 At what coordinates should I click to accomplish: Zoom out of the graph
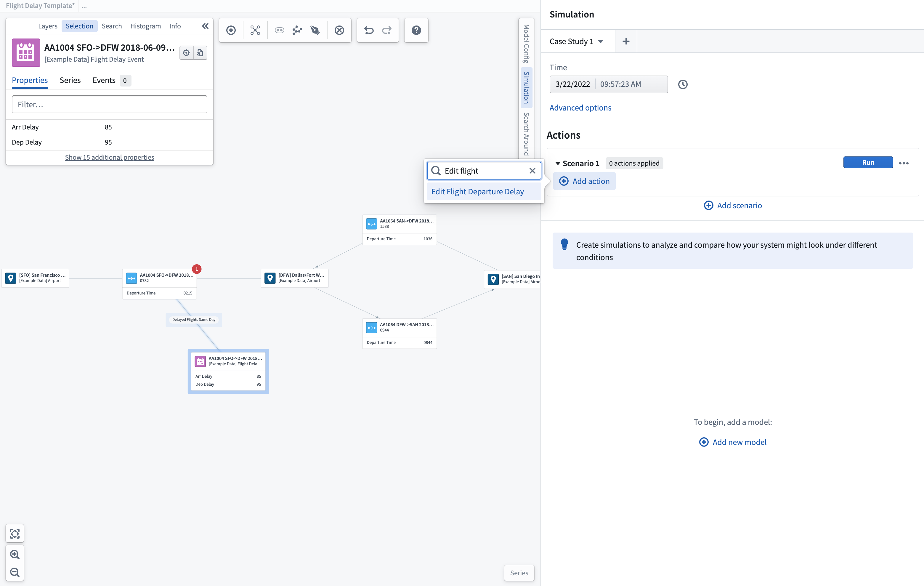15,572
